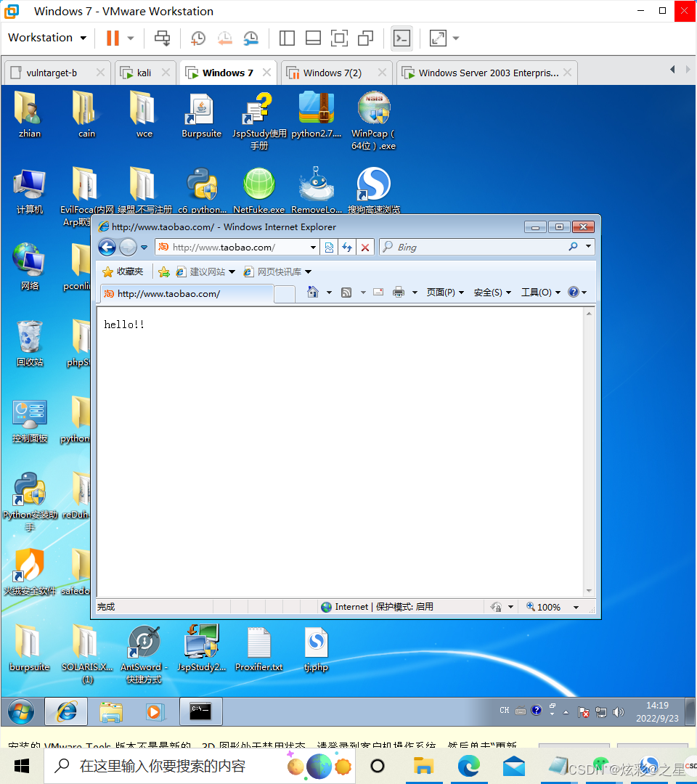Viewport: 697px width, 784px height.
Task: Toggle the thumbnail bar view icon
Action: pyautogui.click(x=313, y=38)
